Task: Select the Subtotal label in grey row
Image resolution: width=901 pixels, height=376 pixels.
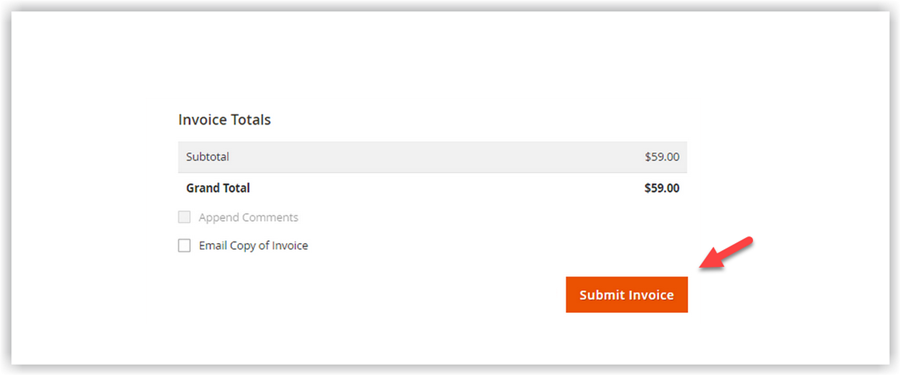Action: [x=207, y=157]
